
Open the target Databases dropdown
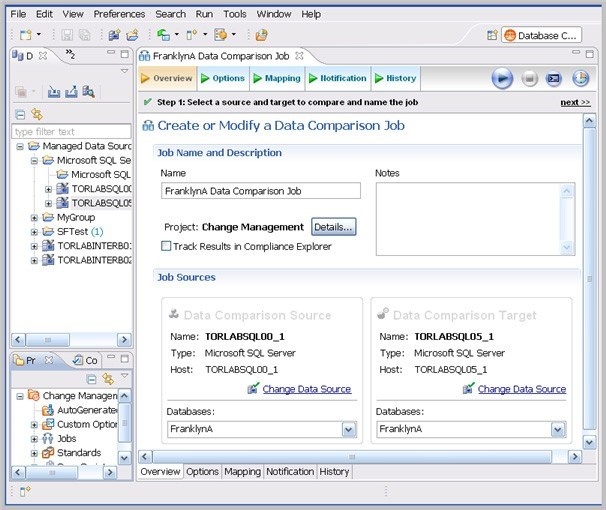coord(558,429)
